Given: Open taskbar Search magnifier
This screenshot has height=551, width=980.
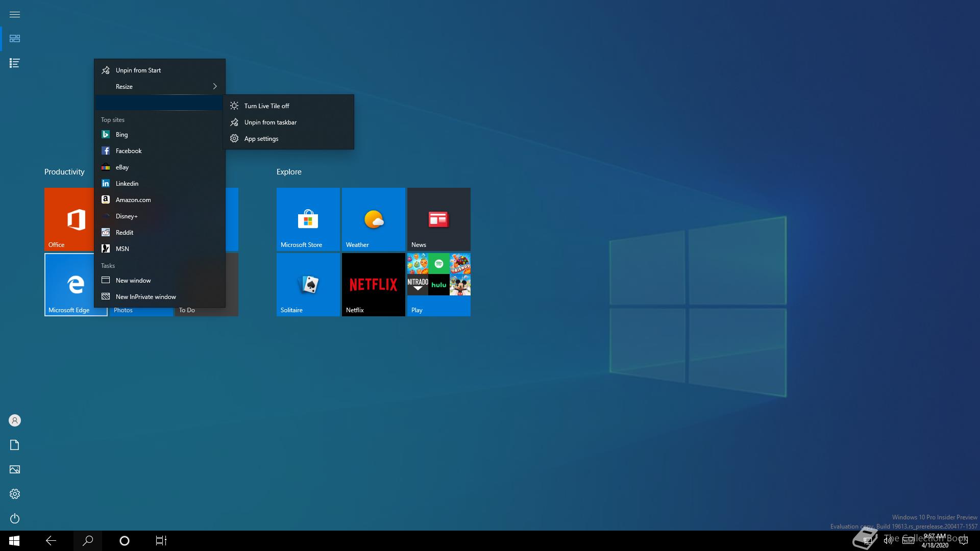Looking at the screenshot, I should (x=88, y=541).
